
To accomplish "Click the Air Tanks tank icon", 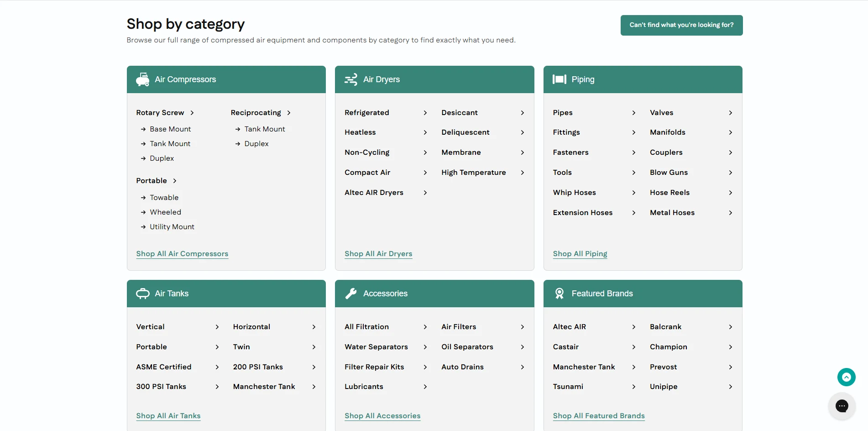I will click(143, 294).
